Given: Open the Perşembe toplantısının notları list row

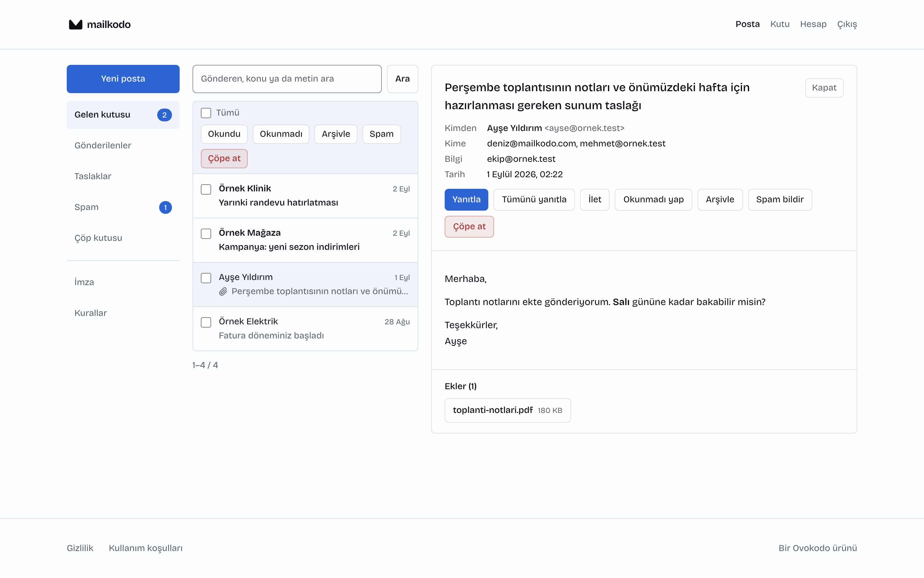Looking at the screenshot, I should [x=305, y=285].
